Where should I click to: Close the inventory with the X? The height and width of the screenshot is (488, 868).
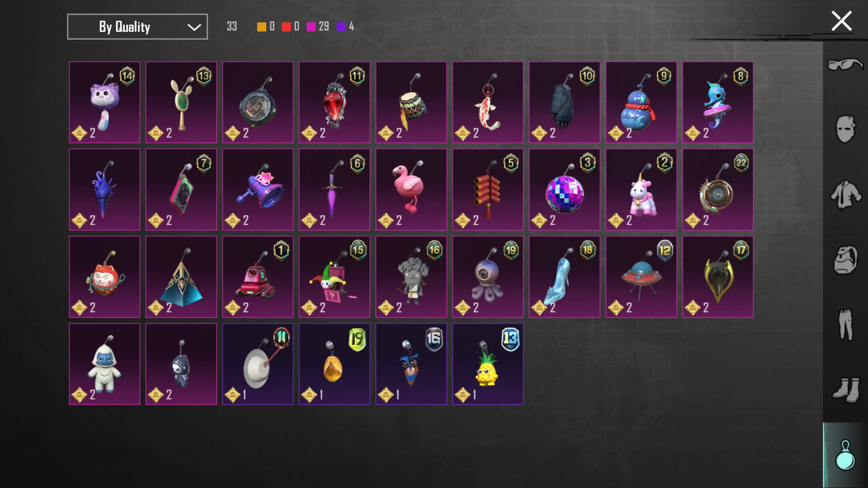coord(841,21)
